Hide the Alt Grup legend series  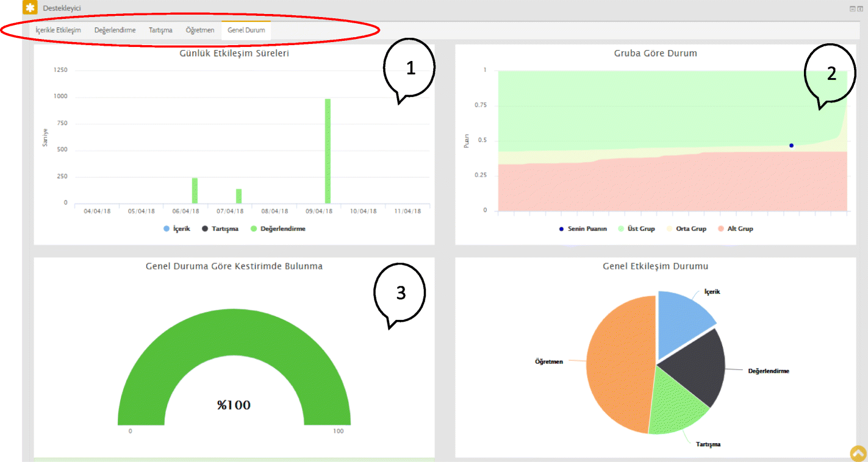(736, 229)
